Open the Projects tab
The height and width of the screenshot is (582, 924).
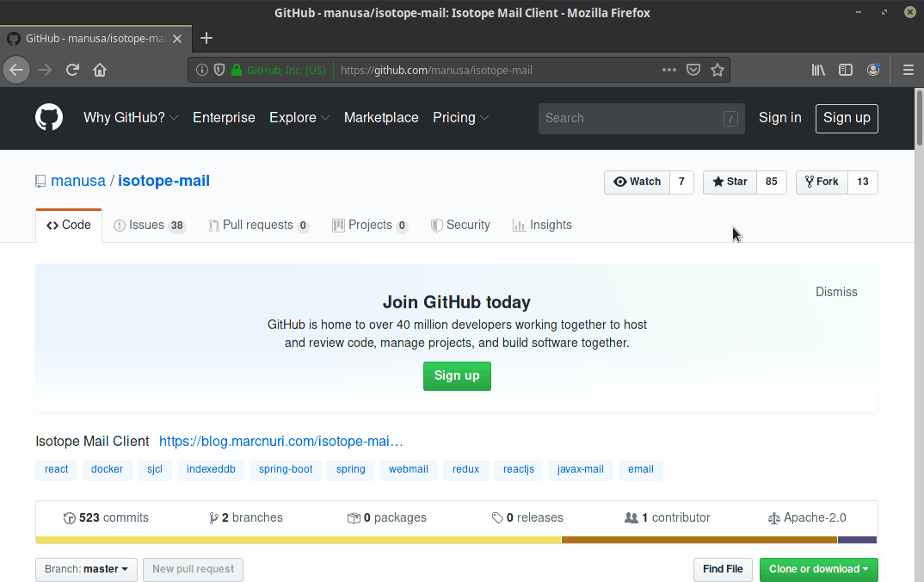point(370,226)
